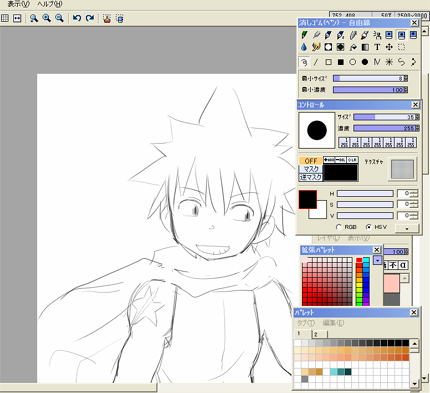Click the Undo arrow in toolbar
Screen dimensions: 430x393
[77, 18]
